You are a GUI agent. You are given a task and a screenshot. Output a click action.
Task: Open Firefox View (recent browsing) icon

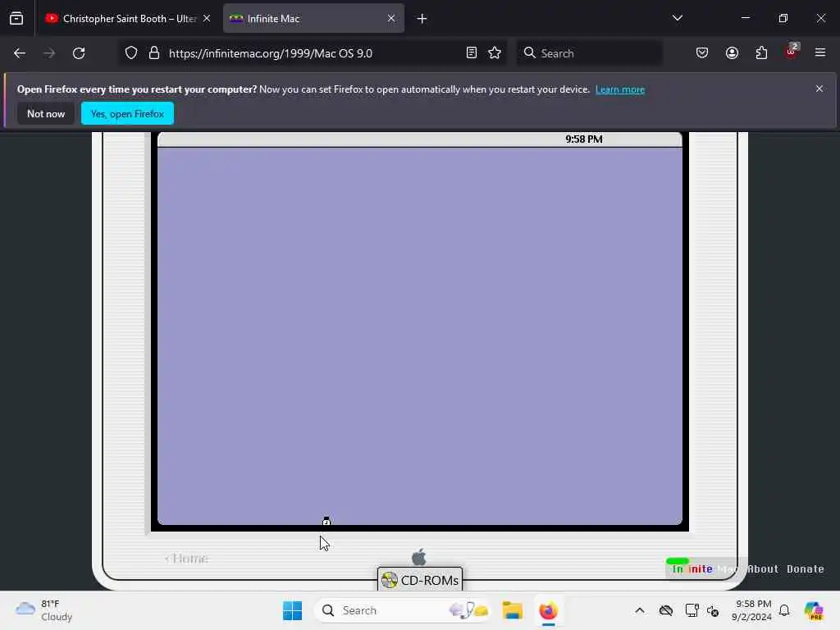click(x=16, y=18)
